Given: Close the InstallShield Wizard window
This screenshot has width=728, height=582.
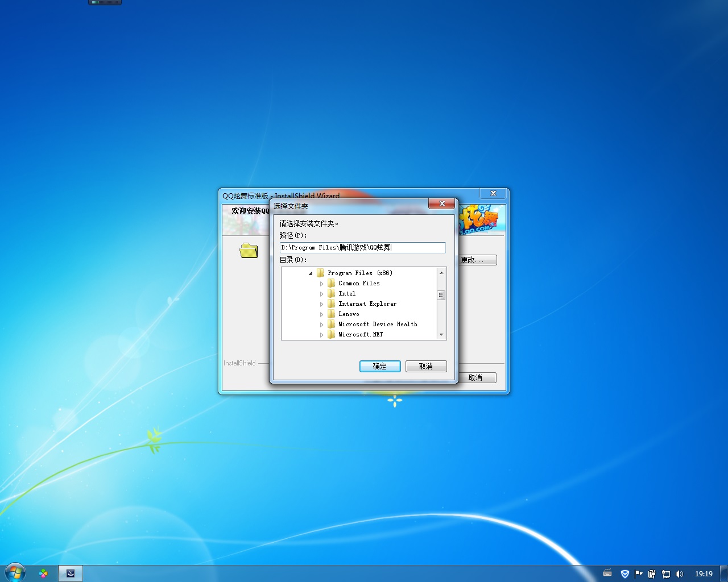Looking at the screenshot, I should 493,193.
